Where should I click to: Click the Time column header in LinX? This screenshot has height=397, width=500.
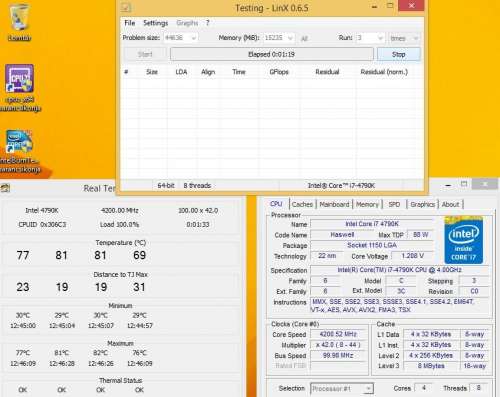point(239,72)
